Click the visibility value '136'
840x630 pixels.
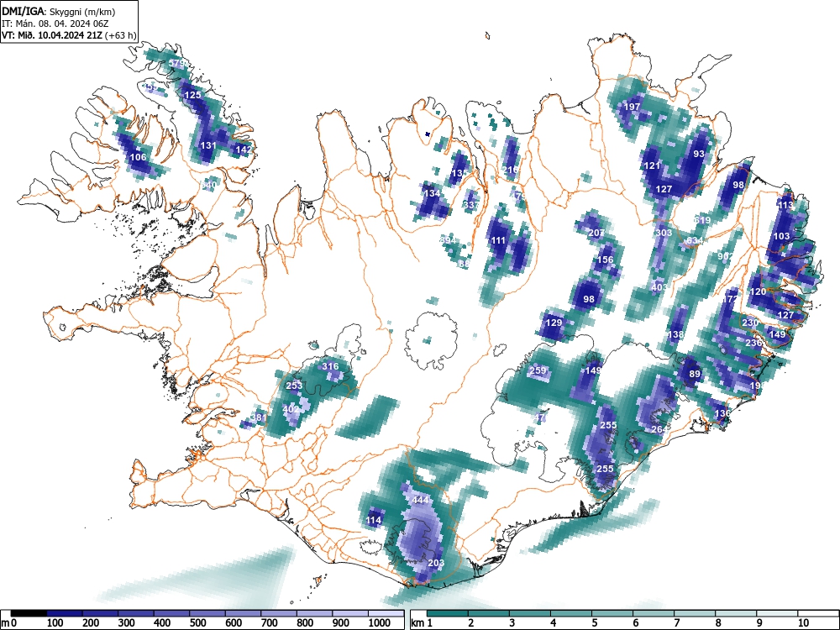(x=722, y=413)
